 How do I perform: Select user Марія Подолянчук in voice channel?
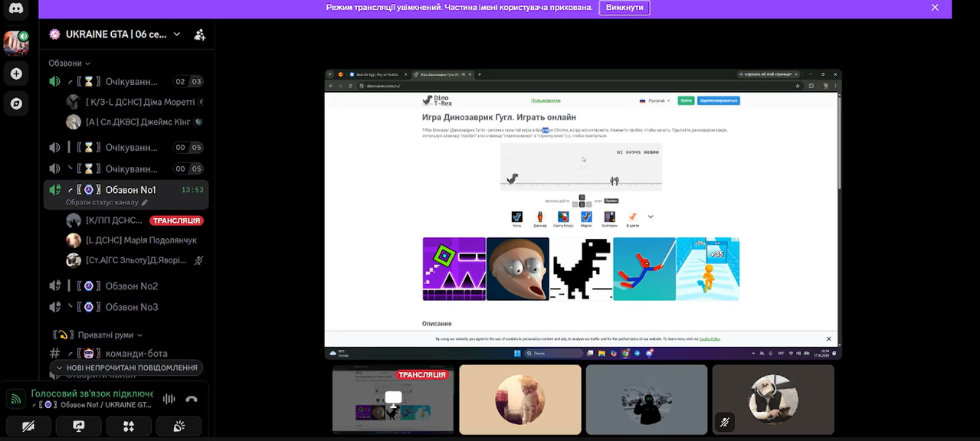click(x=136, y=240)
